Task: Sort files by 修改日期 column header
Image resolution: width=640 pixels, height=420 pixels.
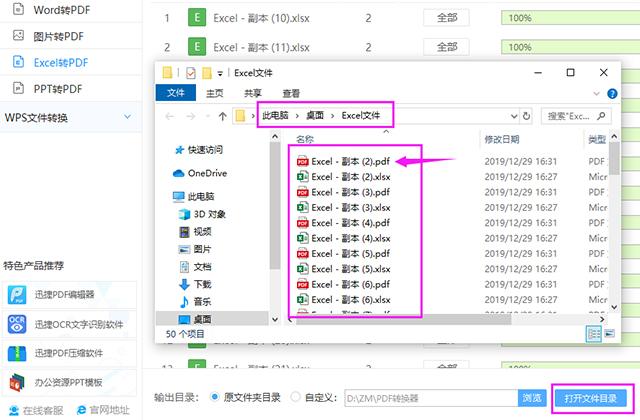Action: coord(502,140)
